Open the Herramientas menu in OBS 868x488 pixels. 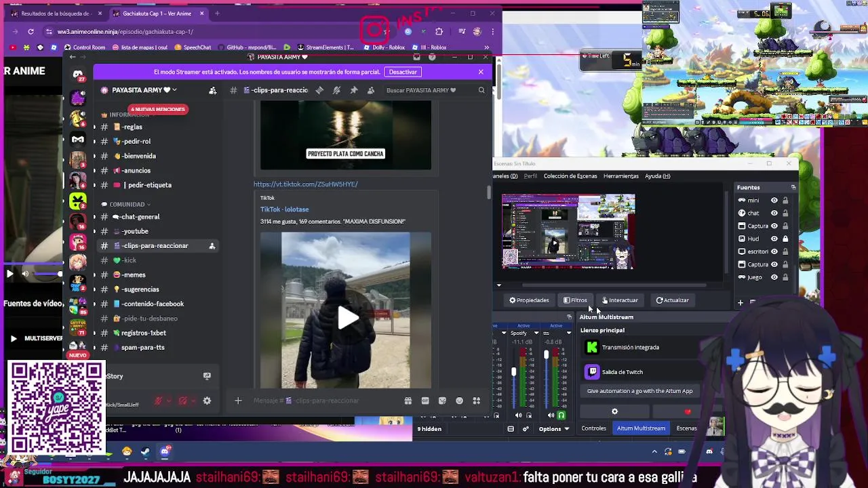(x=620, y=176)
